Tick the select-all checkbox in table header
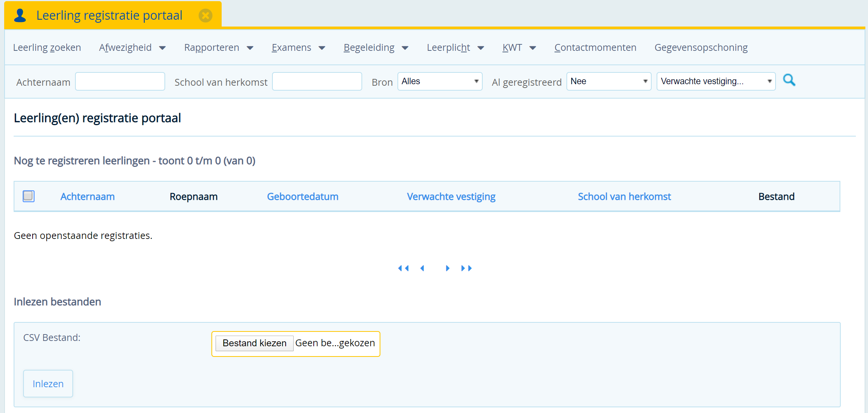868x413 pixels. pyautogui.click(x=28, y=196)
